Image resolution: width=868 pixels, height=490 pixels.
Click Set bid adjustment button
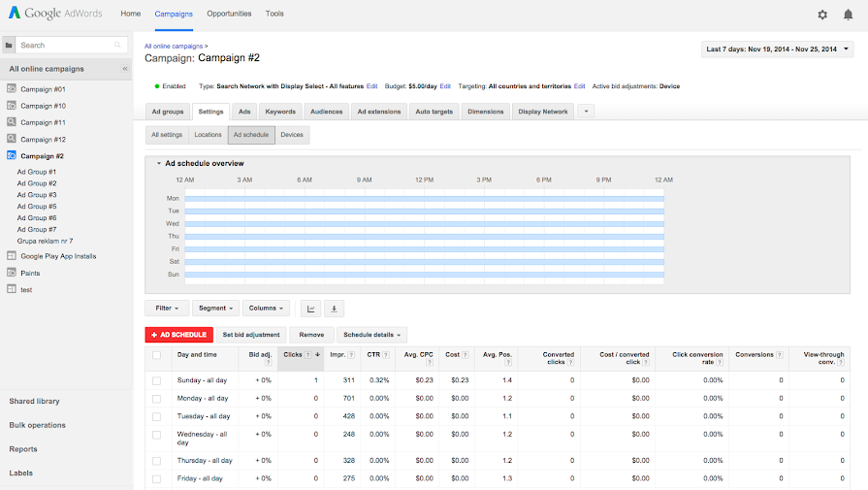click(x=251, y=335)
